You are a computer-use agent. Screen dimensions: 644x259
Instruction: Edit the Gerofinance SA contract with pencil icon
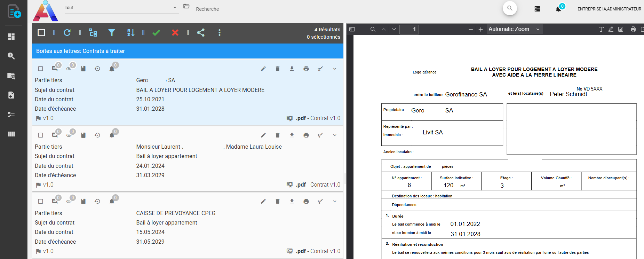click(x=263, y=69)
